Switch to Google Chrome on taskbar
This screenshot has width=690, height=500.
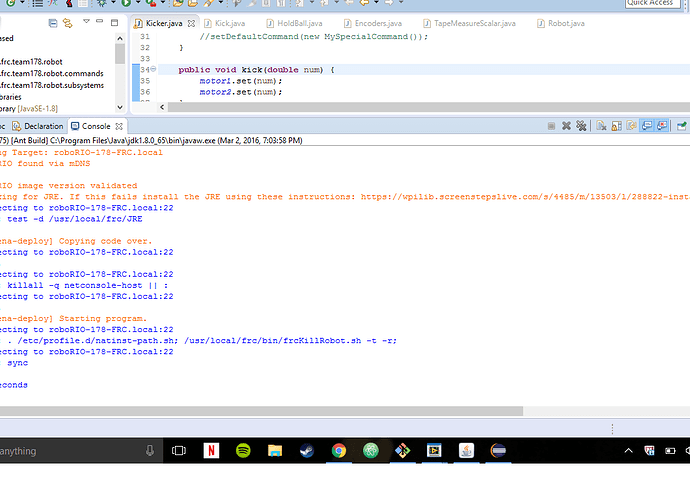[339, 451]
